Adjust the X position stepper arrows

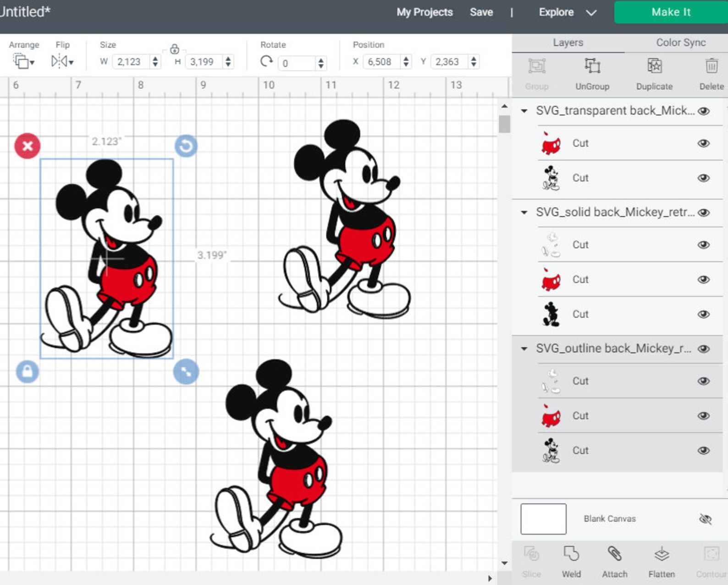pos(406,62)
